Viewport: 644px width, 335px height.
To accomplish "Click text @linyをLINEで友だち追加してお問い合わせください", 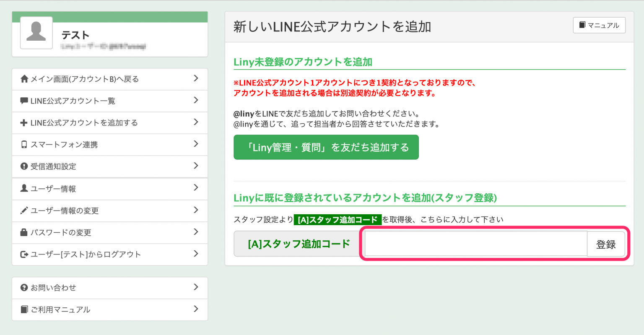I will coord(327,114).
